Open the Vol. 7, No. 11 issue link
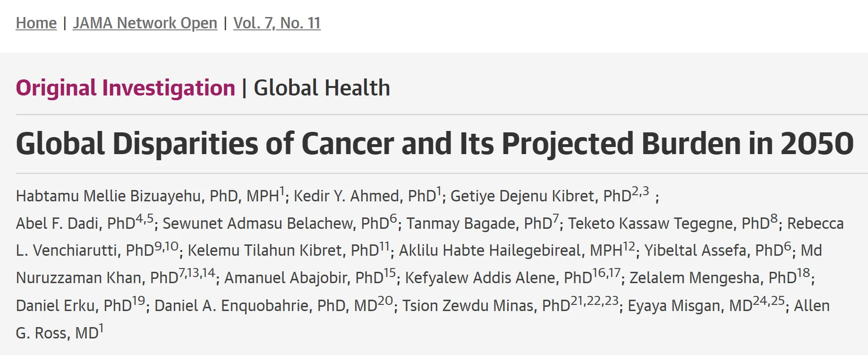This screenshot has height=355, width=868. point(277,23)
